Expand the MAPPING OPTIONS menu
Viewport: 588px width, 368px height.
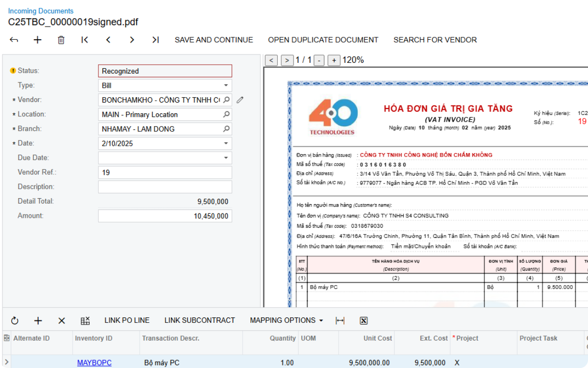286,320
